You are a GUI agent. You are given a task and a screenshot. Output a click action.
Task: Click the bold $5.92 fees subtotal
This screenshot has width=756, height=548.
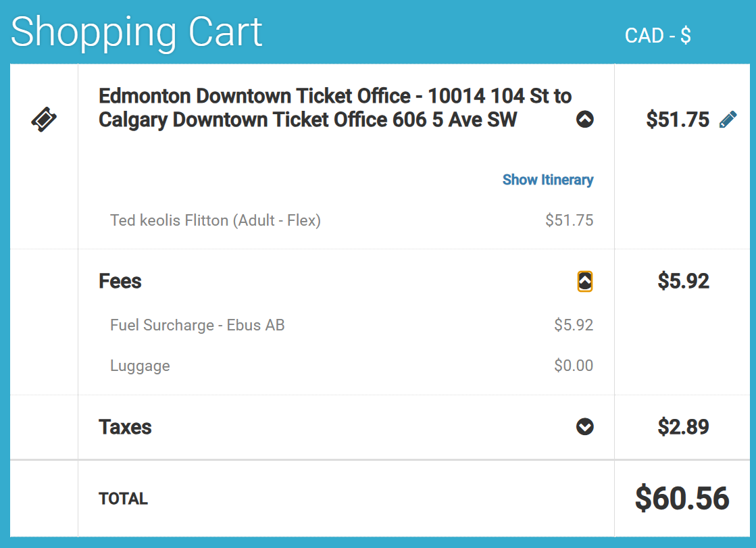click(683, 281)
